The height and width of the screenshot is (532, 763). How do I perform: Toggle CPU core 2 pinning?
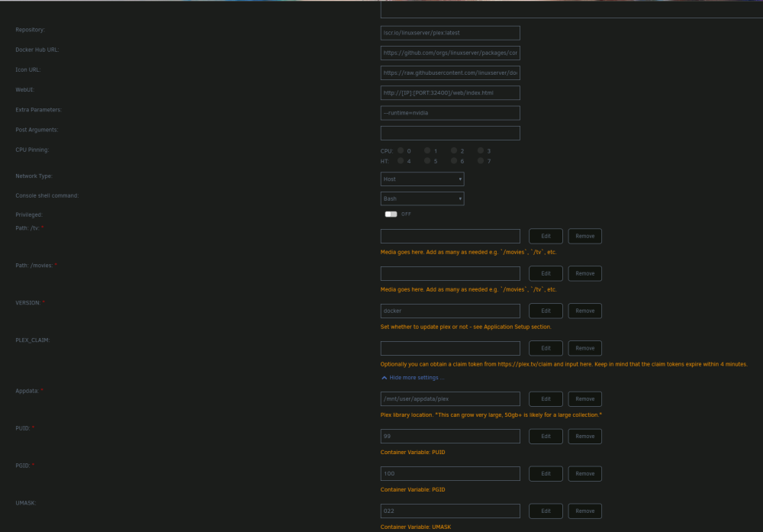(x=454, y=151)
